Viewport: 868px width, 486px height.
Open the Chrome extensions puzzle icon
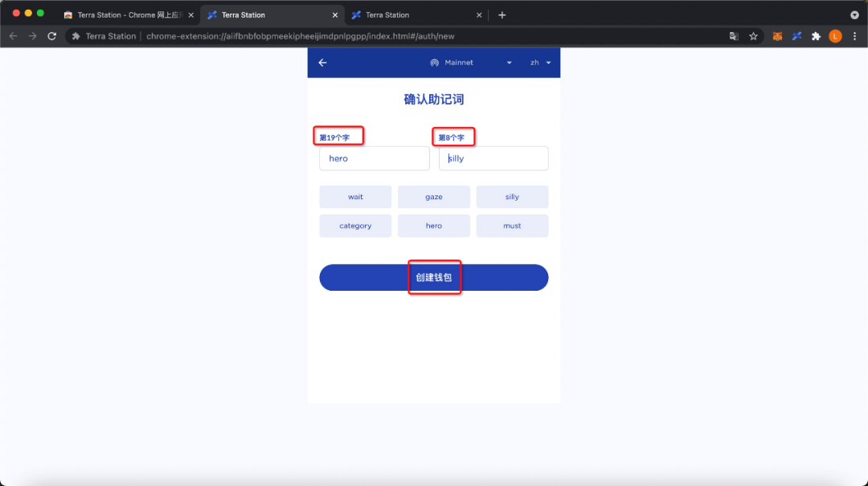[x=815, y=35]
